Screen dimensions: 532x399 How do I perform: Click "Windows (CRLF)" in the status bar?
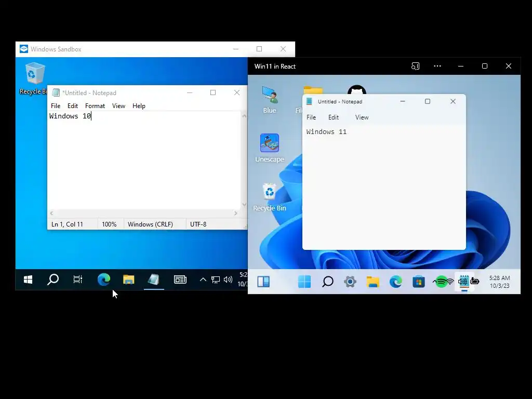[150, 224]
